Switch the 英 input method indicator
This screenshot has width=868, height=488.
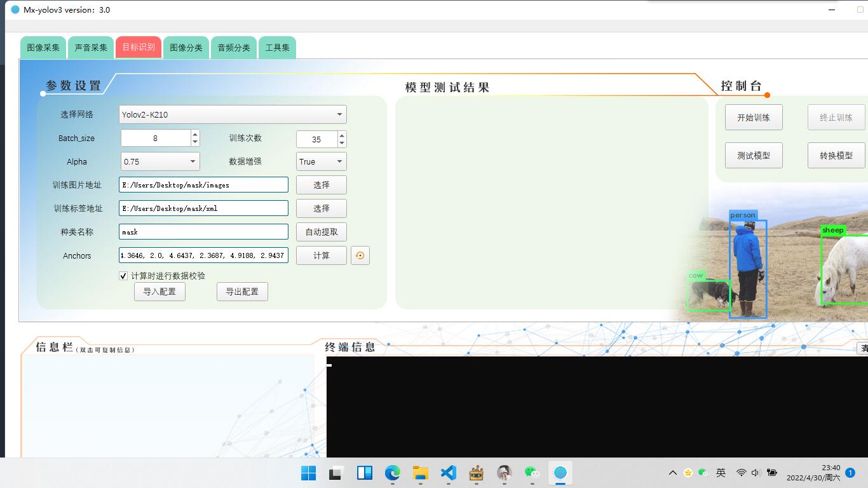pyautogui.click(x=721, y=473)
